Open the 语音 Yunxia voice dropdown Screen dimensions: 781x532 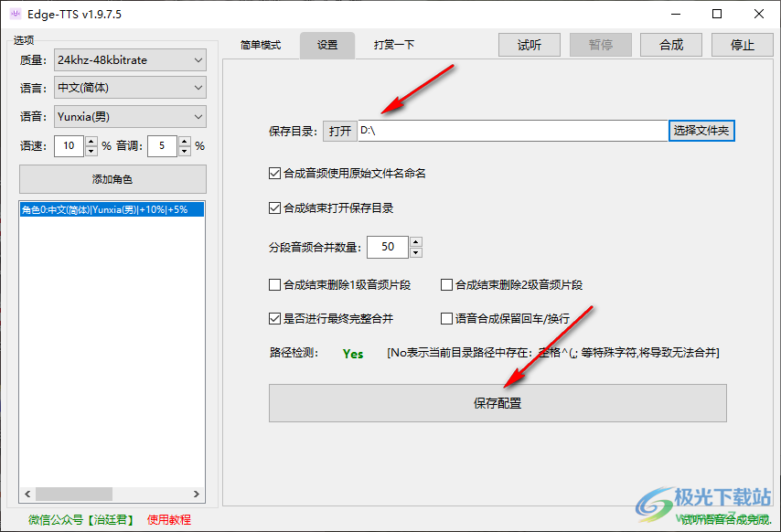click(x=130, y=117)
